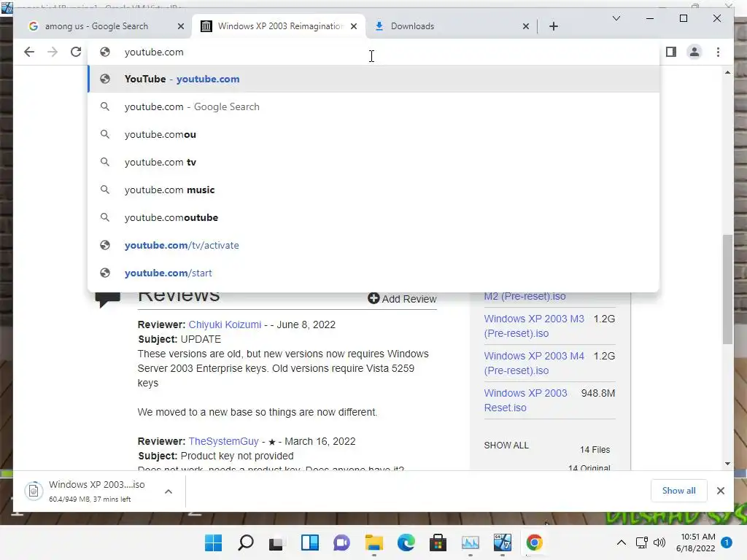747x560 pixels.
Task: Open the downloading Windows XP 2003 iso item
Action: pos(90,491)
